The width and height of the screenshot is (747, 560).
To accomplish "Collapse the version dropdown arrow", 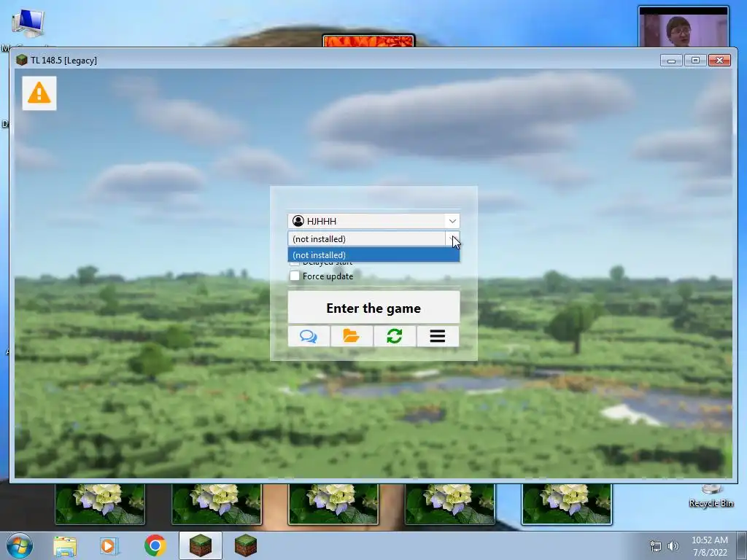I will click(x=452, y=238).
